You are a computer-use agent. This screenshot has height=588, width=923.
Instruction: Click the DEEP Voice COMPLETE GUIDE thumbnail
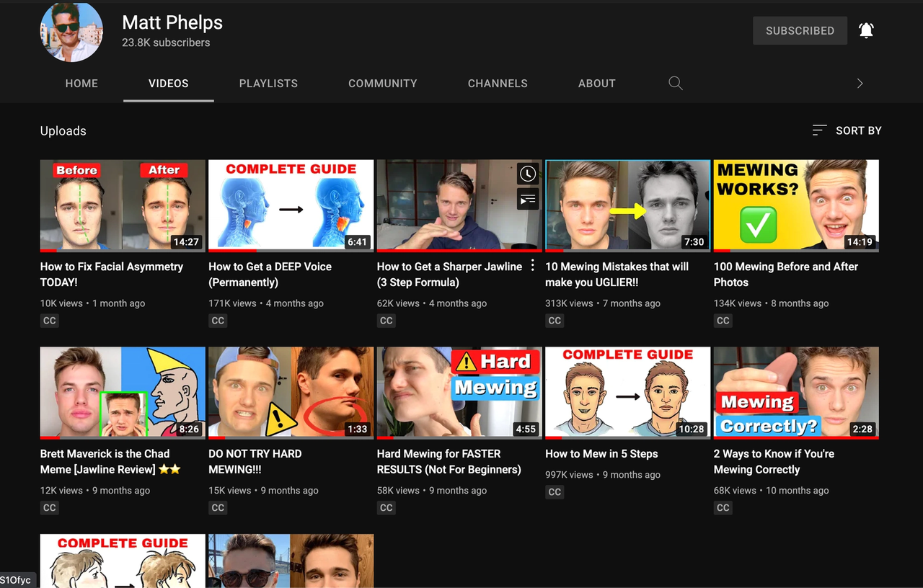pos(291,205)
